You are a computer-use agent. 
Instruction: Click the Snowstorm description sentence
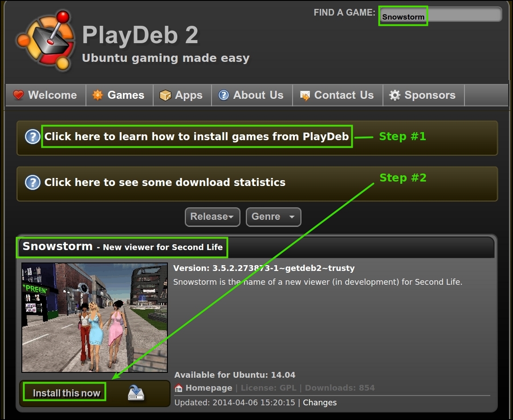(318, 282)
